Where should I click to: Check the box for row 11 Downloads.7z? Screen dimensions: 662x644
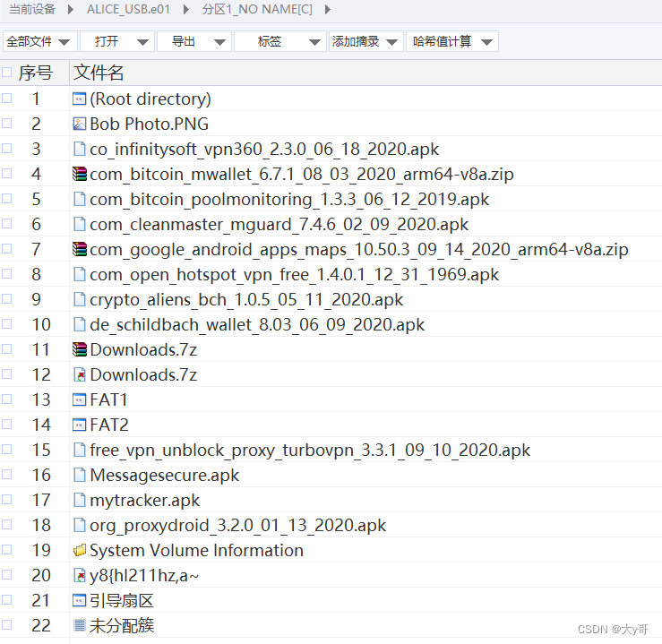click(7, 349)
